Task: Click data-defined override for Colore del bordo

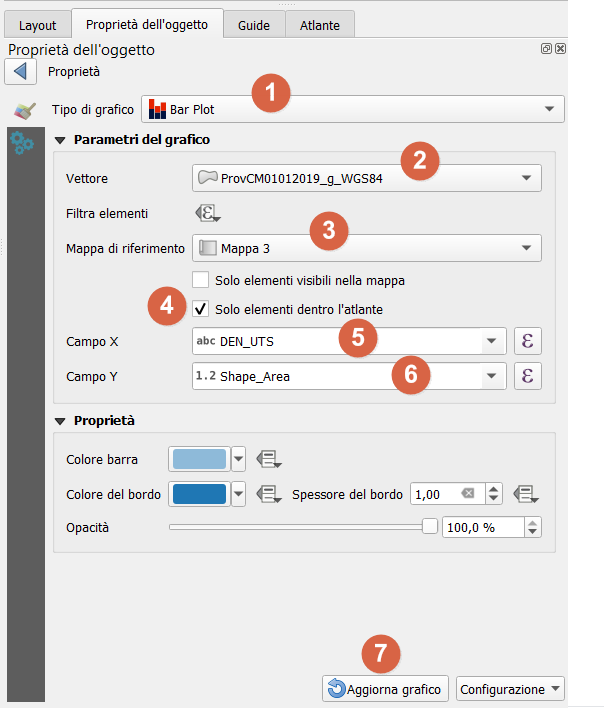Action: point(269,494)
